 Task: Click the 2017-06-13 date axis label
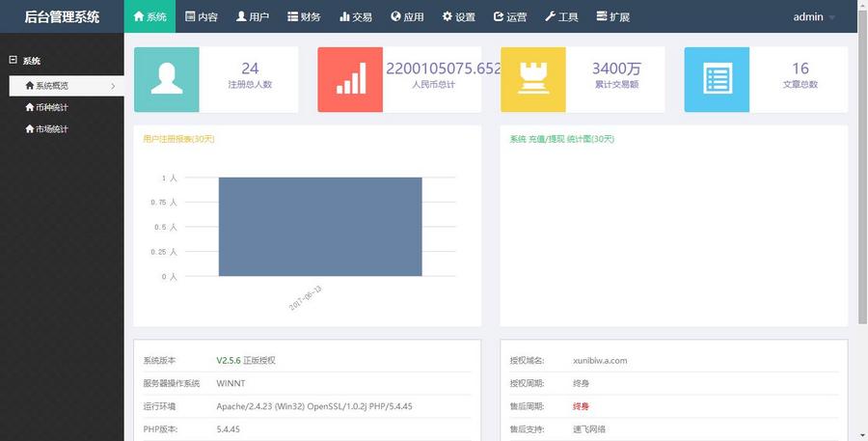point(305,298)
